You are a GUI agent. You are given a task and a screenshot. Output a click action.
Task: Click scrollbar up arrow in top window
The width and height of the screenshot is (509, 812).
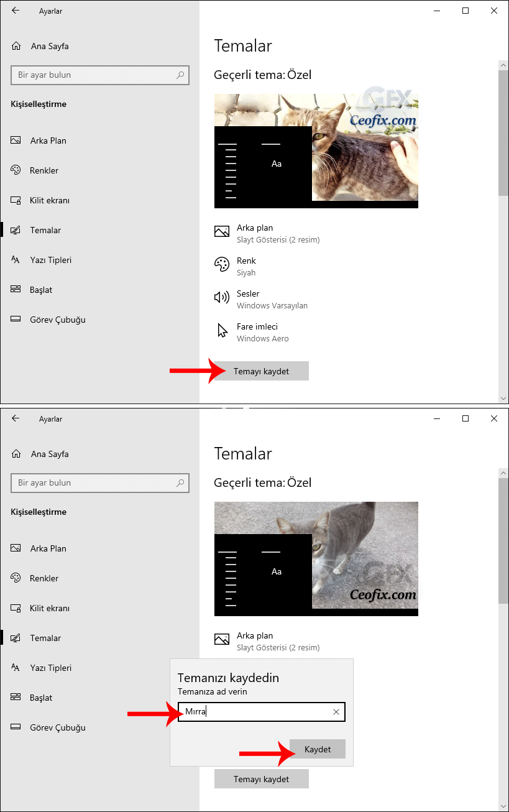[x=503, y=65]
